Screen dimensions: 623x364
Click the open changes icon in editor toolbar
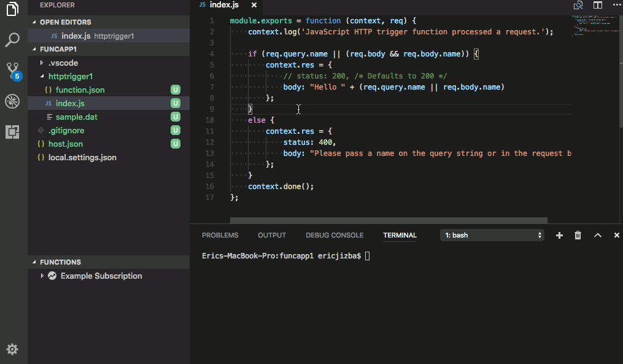578,5
